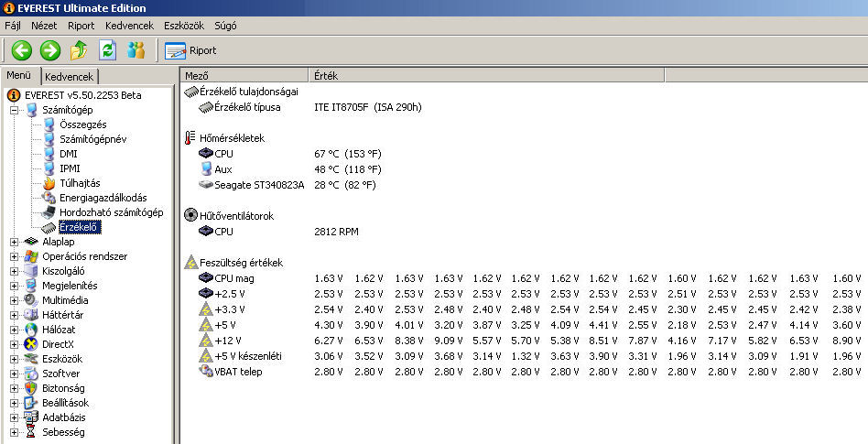
Task: Expand the Eszközök tree node
Action: point(14,359)
